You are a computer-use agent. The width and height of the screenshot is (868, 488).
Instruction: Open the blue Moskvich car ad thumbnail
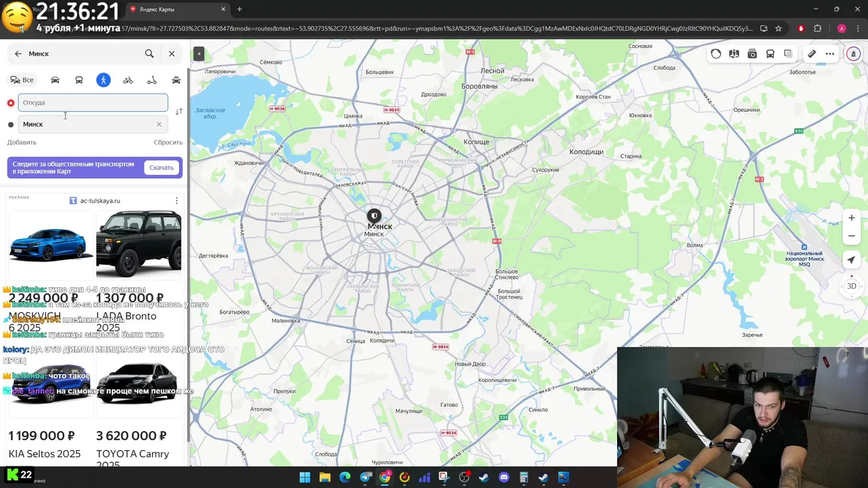tap(51, 244)
